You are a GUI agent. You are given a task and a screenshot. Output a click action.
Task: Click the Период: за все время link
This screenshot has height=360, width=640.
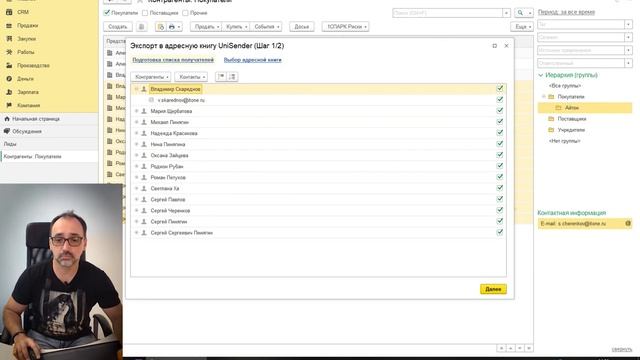click(x=566, y=12)
